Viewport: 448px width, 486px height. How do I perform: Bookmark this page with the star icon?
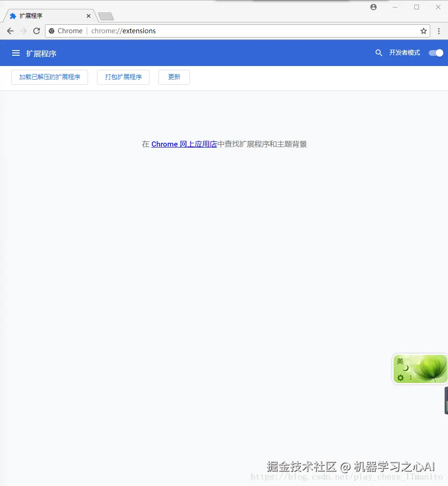[x=424, y=31]
